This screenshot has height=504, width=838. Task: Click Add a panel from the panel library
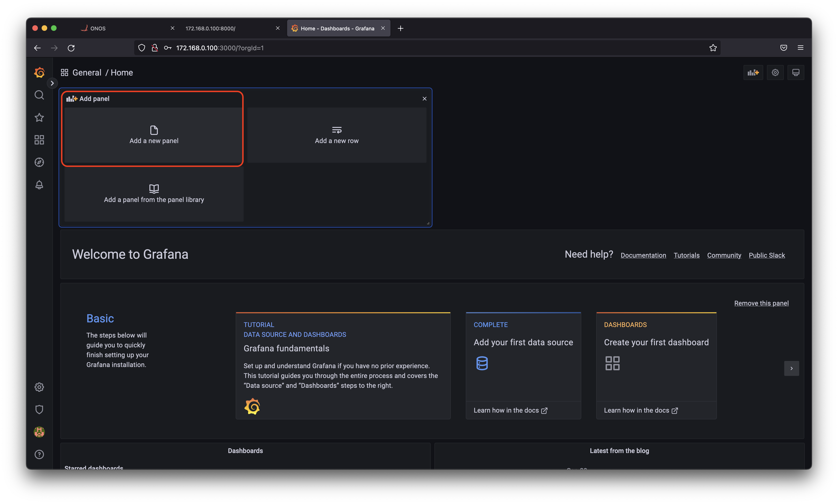click(x=154, y=194)
